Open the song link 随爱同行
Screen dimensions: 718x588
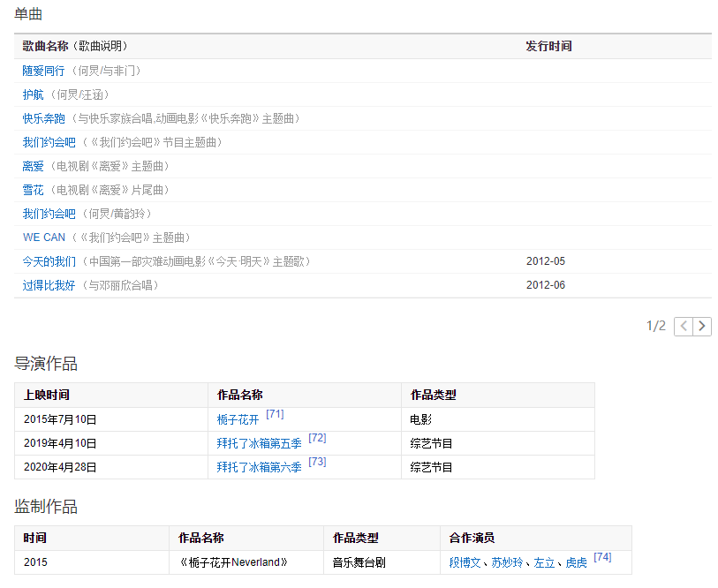(x=44, y=71)
